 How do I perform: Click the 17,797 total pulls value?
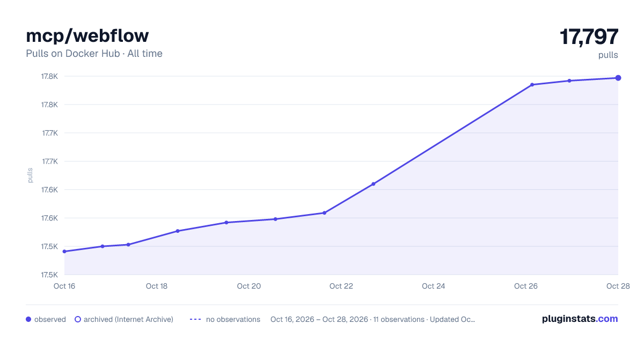click(589, 36)
